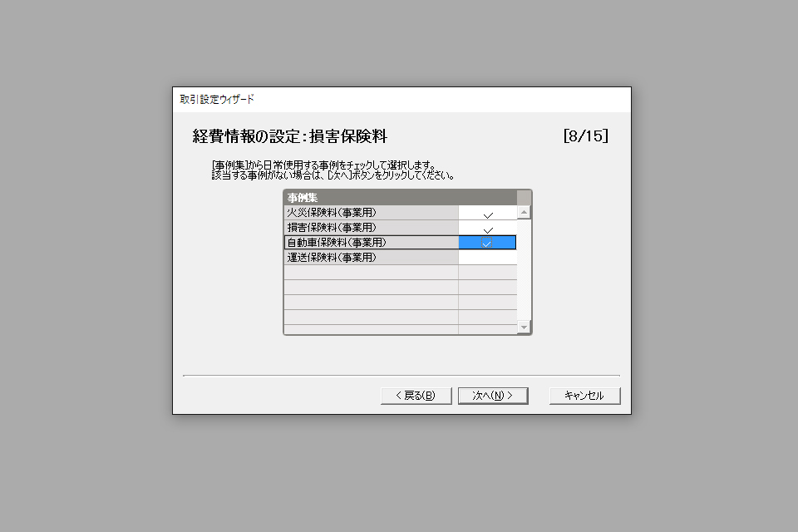The image size is (798, 532).
Task: Cancel the wizard with キャンセル
Action: [584, 396]
